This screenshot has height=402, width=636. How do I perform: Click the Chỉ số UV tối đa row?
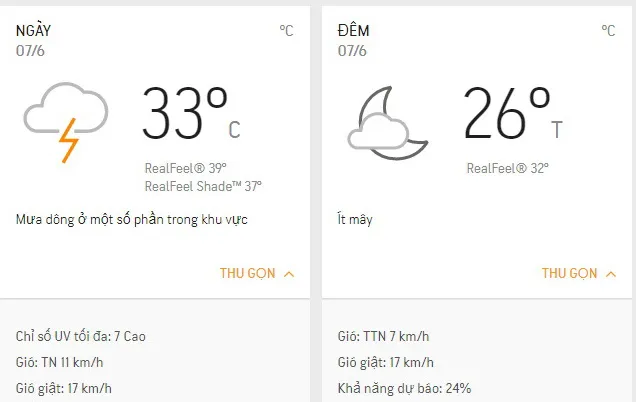pyautogui.click(x=82, y=337)
